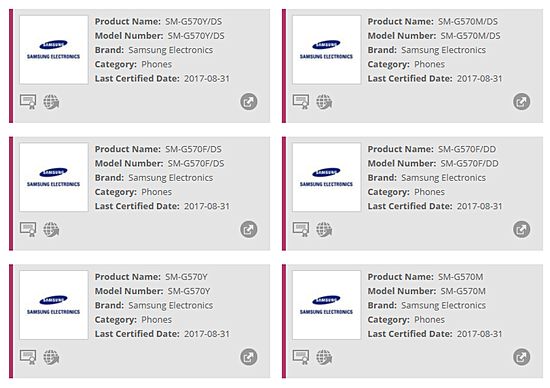Open external link for SM-G570M card
This screenshot has height=388, width=550.
tap(522, 357)
